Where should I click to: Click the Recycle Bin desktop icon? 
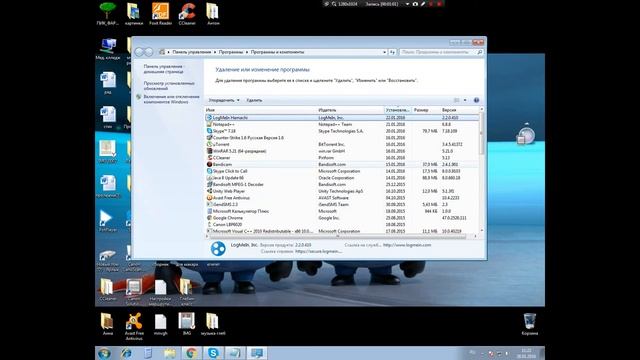(529, 324)
